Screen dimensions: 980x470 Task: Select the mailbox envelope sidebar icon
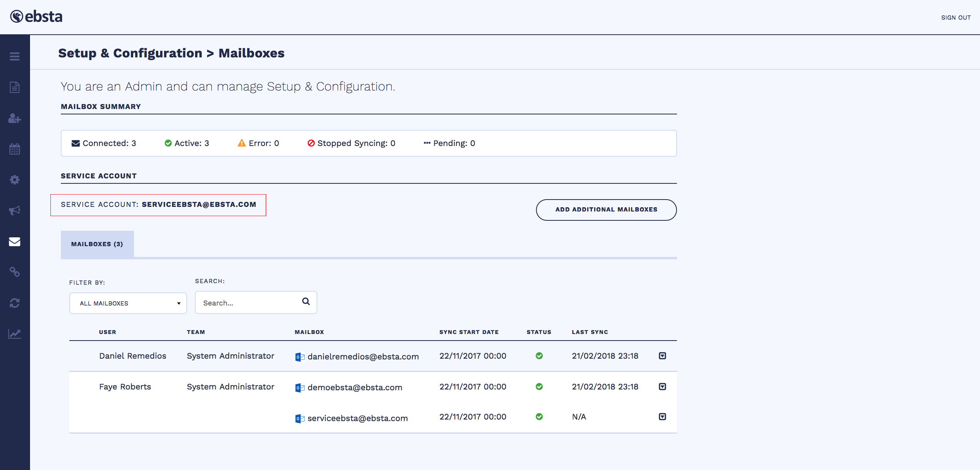(15, 242)
